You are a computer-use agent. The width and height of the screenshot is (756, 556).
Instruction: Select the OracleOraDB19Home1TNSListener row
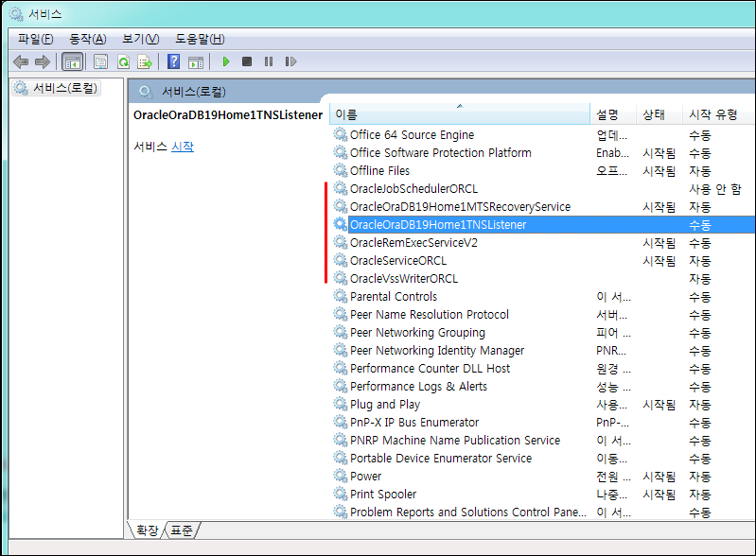(543, 224)
